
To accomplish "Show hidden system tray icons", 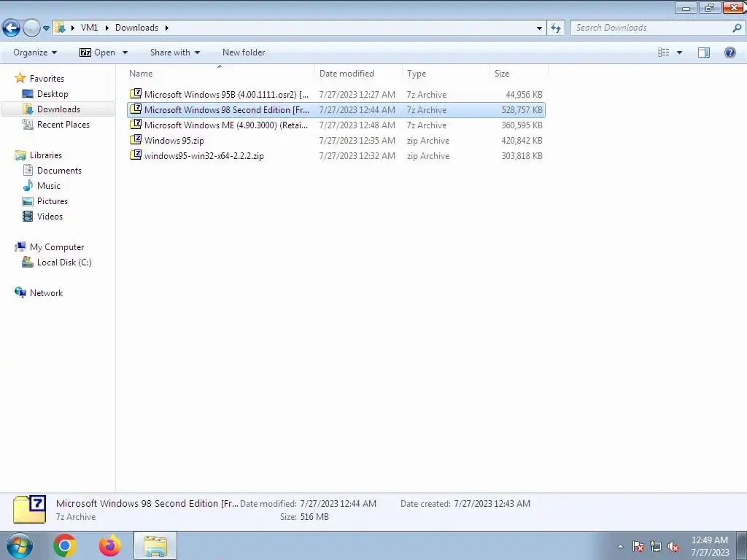I will pyautogui.click(x=620, y=546).
